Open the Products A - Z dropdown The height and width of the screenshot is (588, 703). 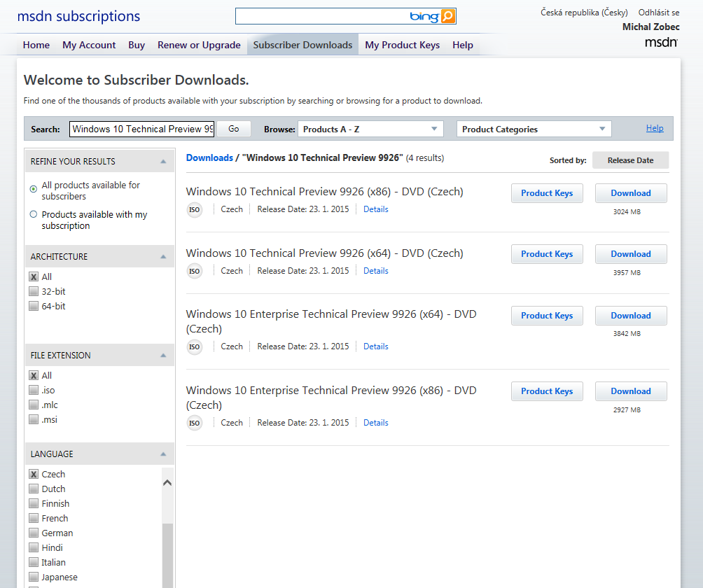(370, 129)
